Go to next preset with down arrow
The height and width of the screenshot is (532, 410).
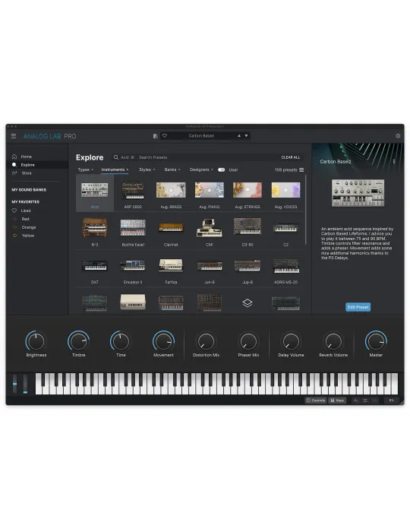click(246, 136)
